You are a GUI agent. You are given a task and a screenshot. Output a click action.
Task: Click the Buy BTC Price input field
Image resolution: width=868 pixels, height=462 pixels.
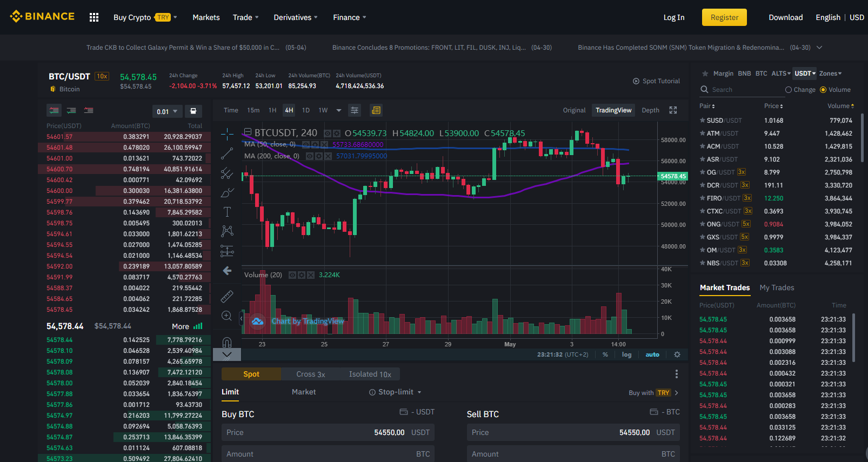point(328,432)
